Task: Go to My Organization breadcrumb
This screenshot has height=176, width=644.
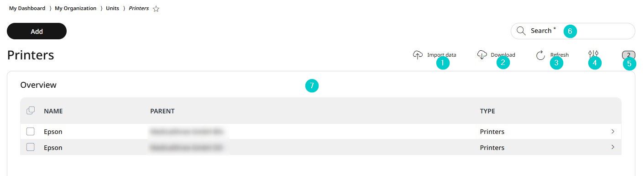Action: tap(75, 8)
